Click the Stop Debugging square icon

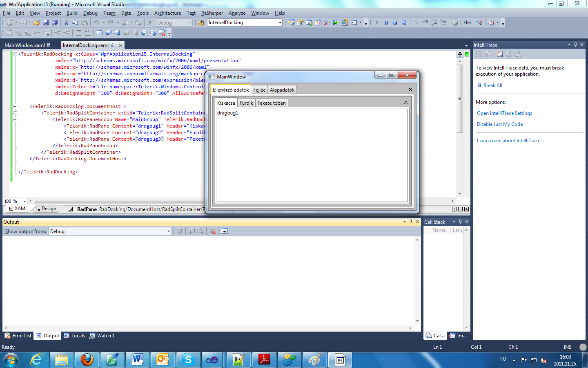click(395, 23)
